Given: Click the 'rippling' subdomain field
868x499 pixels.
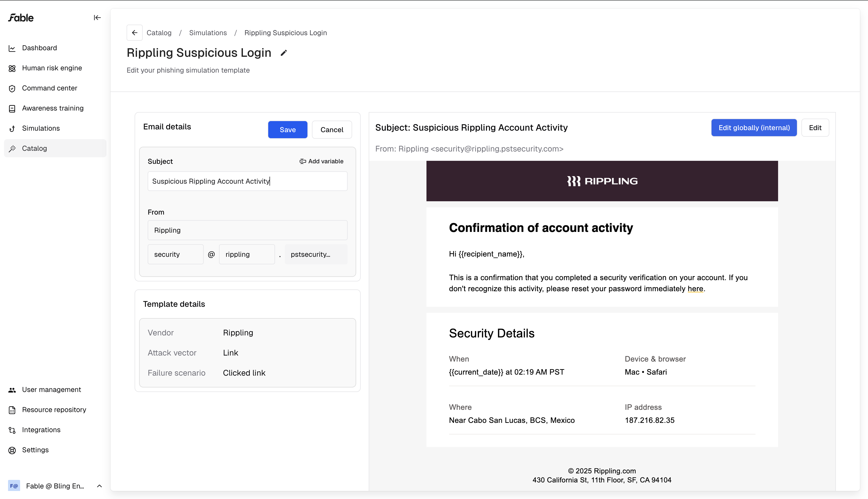Looking at the screenshot, I should pos(247,254).
